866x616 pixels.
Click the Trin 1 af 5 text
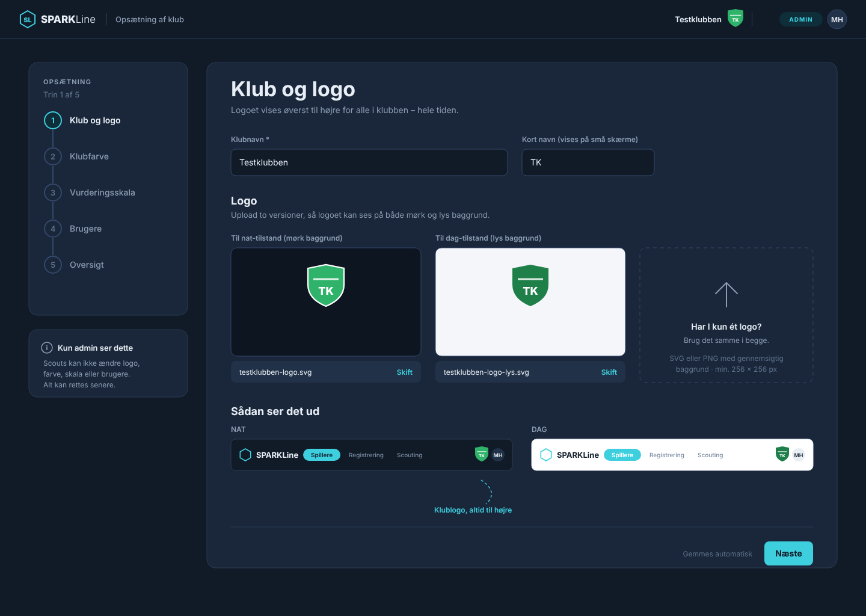(x=61, y=94)
